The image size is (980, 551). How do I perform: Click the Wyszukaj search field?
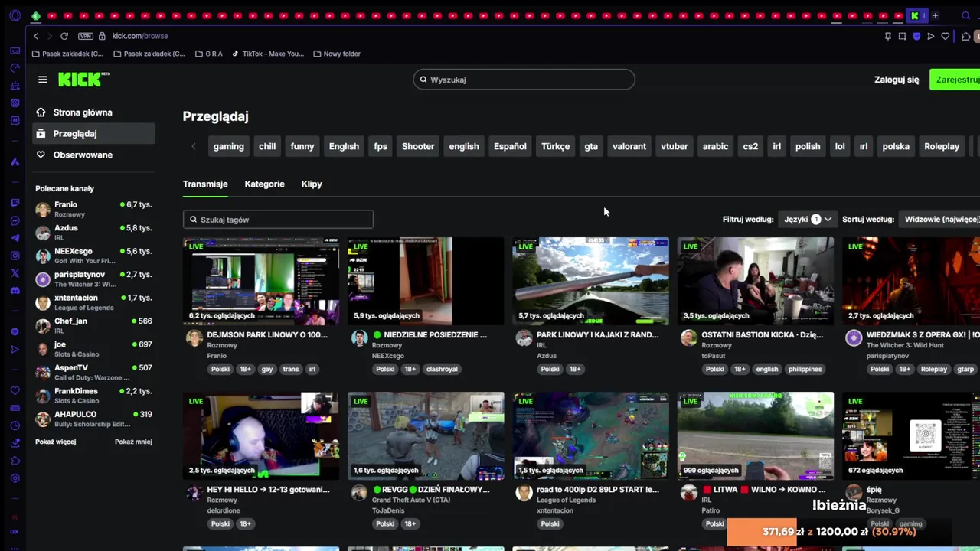tap(524, 80)
